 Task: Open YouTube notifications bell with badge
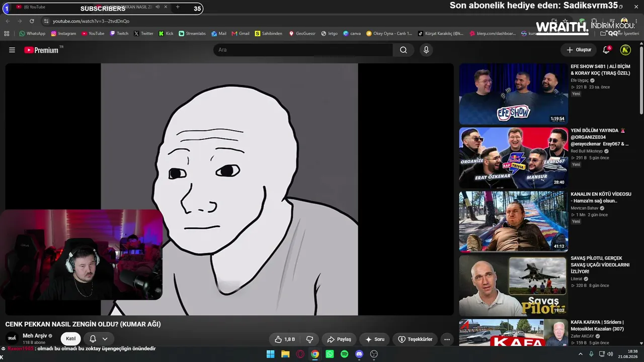tap(606, 50)
